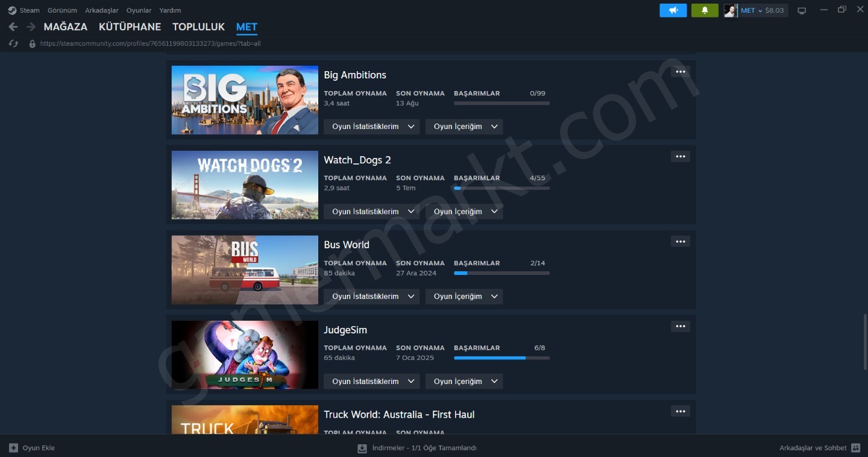Click the downloads icon in bottom bar

click(x=362, y=448)
